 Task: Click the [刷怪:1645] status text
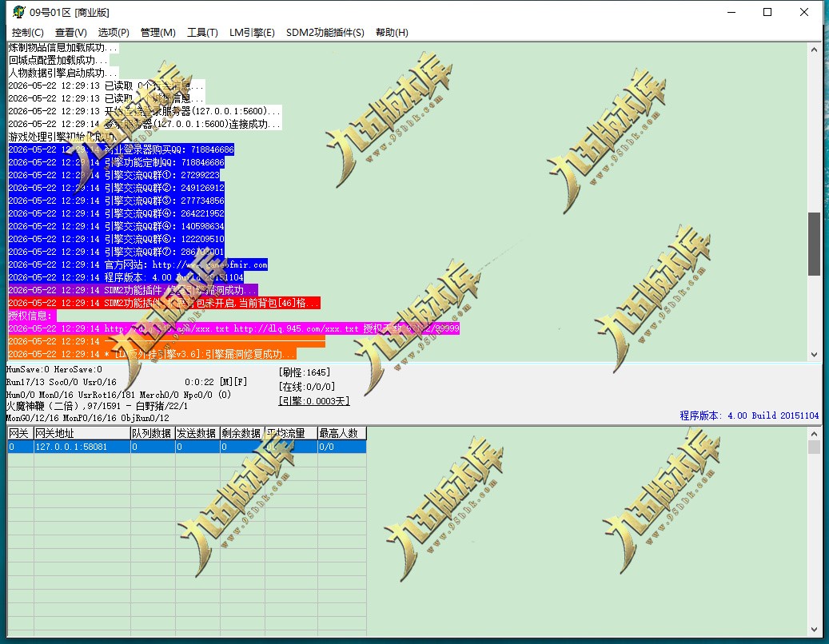(x=305, y=372)
